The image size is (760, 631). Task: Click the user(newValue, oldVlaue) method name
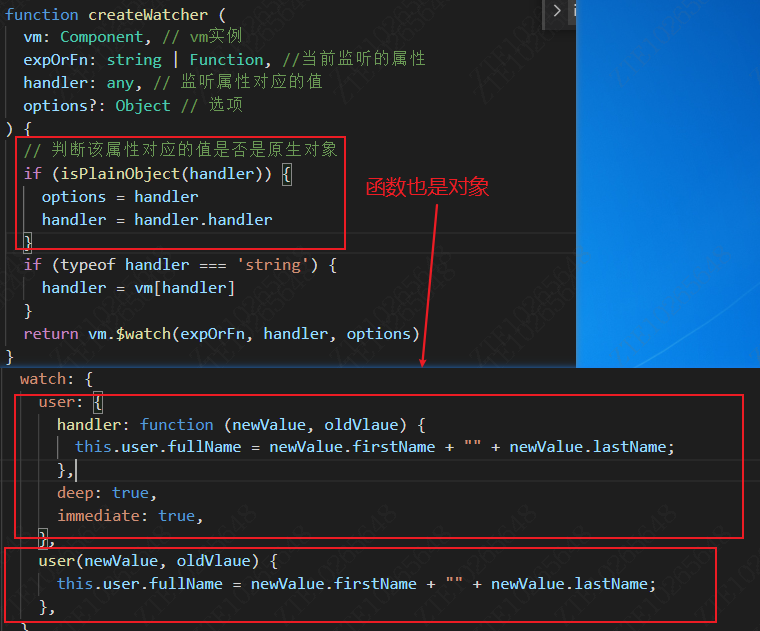57,561
